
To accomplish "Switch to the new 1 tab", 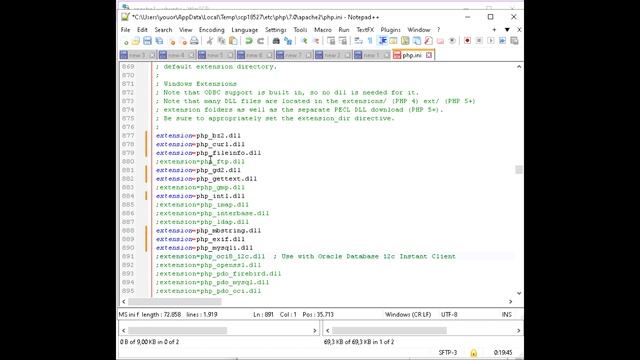I will click(371, 55).
